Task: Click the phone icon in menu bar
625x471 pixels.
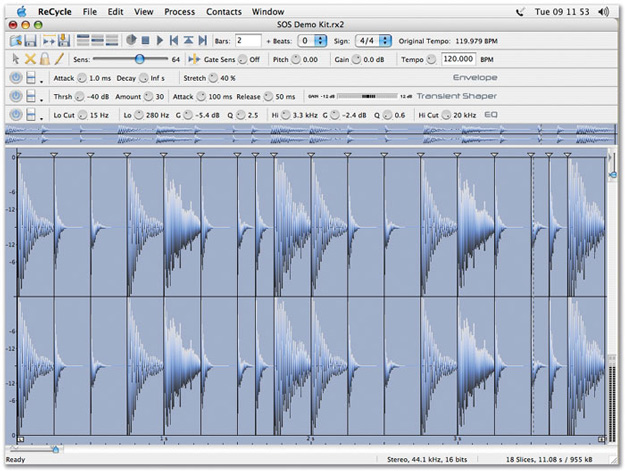Action: (x=520, y=12)
